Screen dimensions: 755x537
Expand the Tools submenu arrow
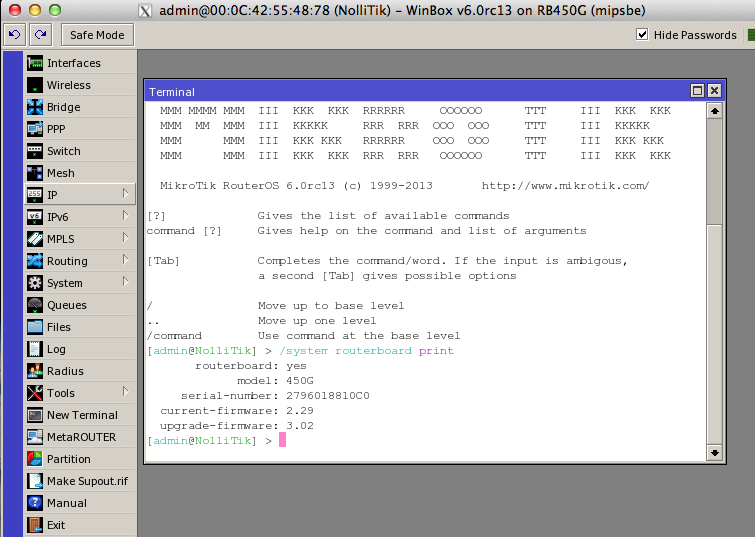tap(126, 392)
